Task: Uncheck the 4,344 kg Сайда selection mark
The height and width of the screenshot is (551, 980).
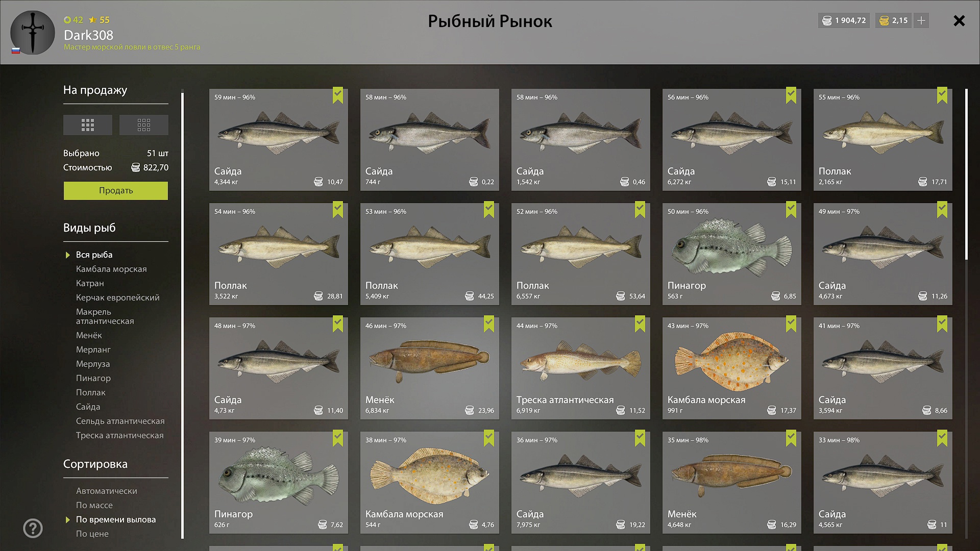Action: coord(338,95)
